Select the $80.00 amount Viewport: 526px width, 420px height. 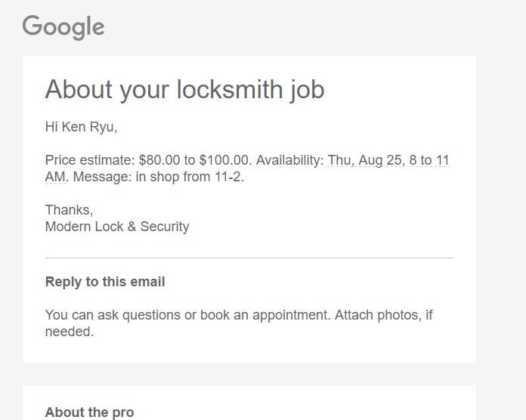pos(159,160)
